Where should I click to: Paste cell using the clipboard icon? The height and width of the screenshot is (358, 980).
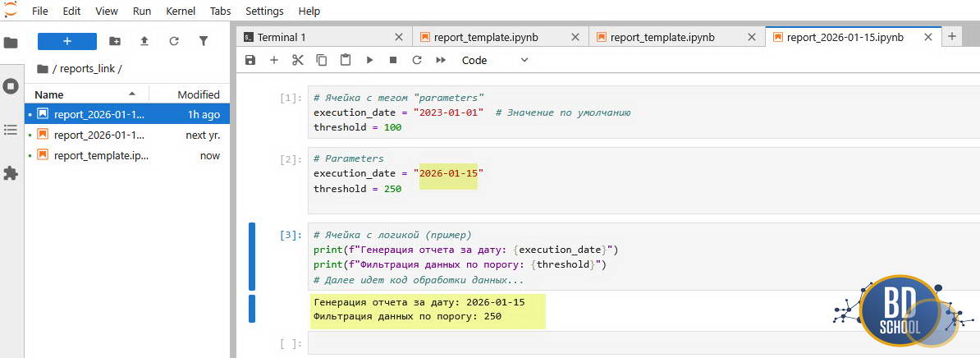pyautogui.click(x=346, y=60)
